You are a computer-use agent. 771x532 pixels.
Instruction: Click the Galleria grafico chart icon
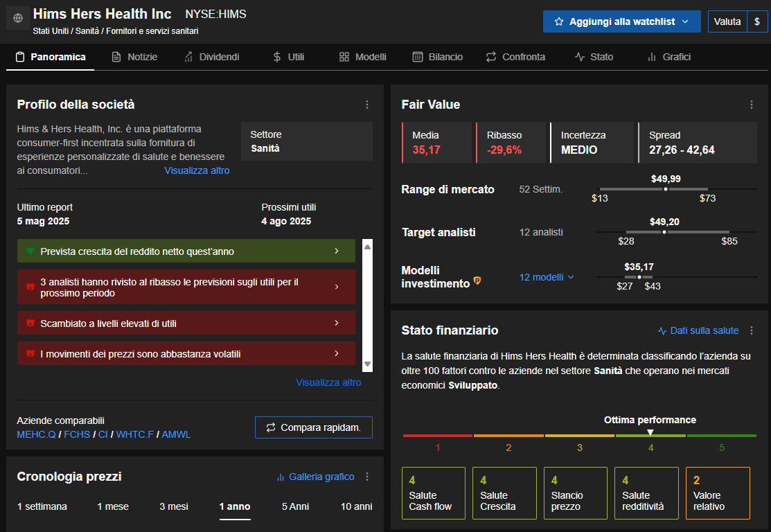[x=281, y=477]
